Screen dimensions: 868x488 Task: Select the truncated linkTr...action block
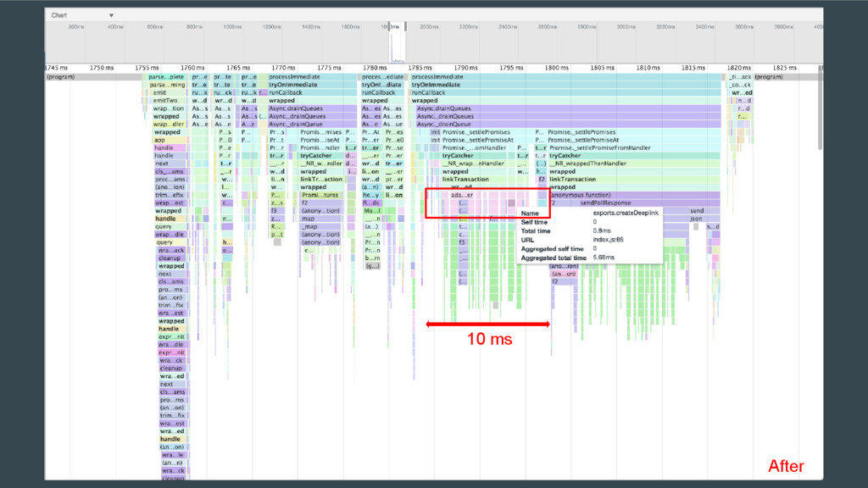(320, 179)
